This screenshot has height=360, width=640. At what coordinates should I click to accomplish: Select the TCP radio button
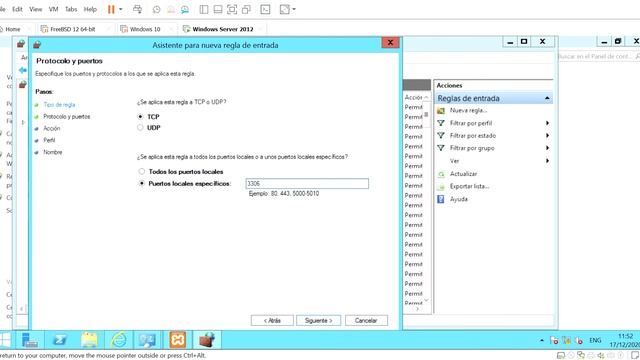tap(140, 117)
